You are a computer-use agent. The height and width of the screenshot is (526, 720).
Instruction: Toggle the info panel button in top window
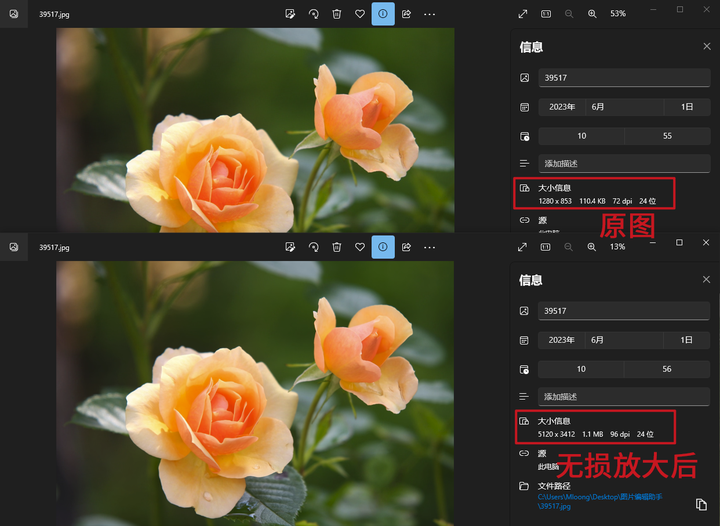[383, 14]
